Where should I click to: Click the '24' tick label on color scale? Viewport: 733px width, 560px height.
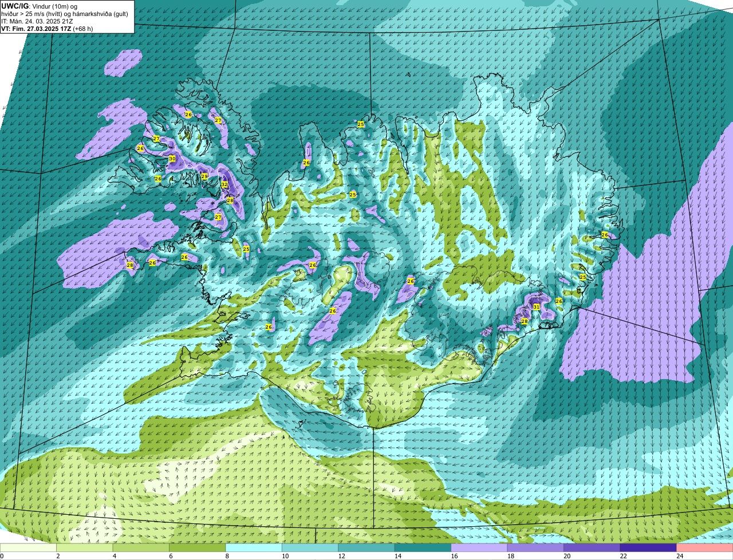(680, 556)
